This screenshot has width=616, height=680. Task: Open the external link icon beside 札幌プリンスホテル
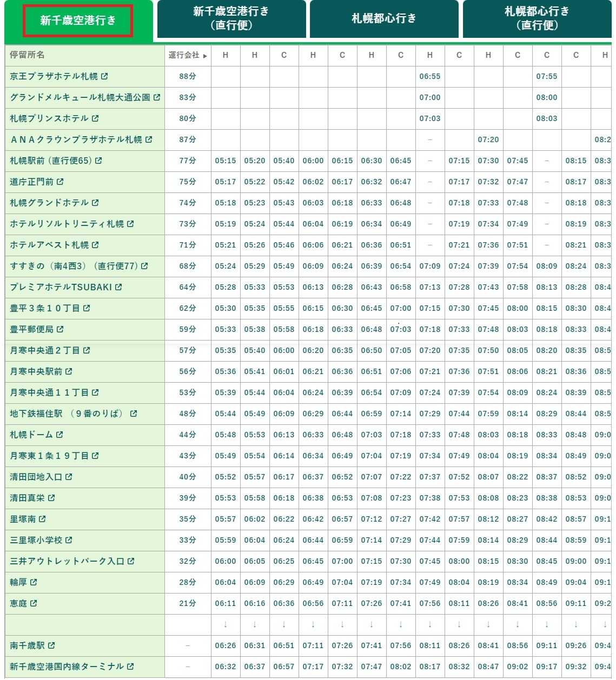95,118
